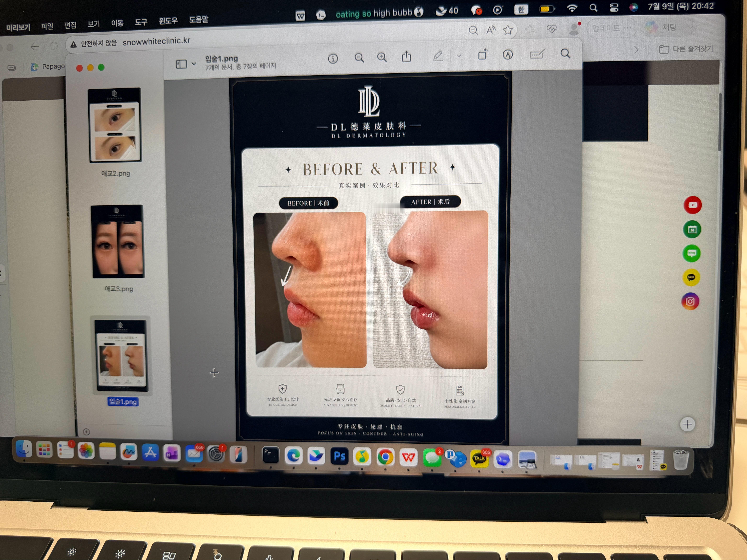Toggle the sidebar view button
The width and height of the screenshot is (747, 560).
[x=181, y=64]
